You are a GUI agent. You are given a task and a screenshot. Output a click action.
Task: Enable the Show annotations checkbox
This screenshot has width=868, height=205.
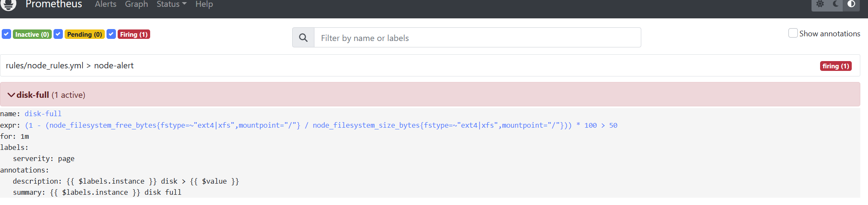tap(793, 33)
